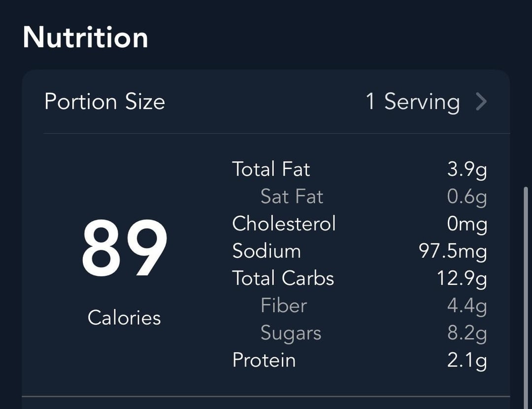Select the Fiber sub-row label
The image size is (532, 409).
pos(284,306)
